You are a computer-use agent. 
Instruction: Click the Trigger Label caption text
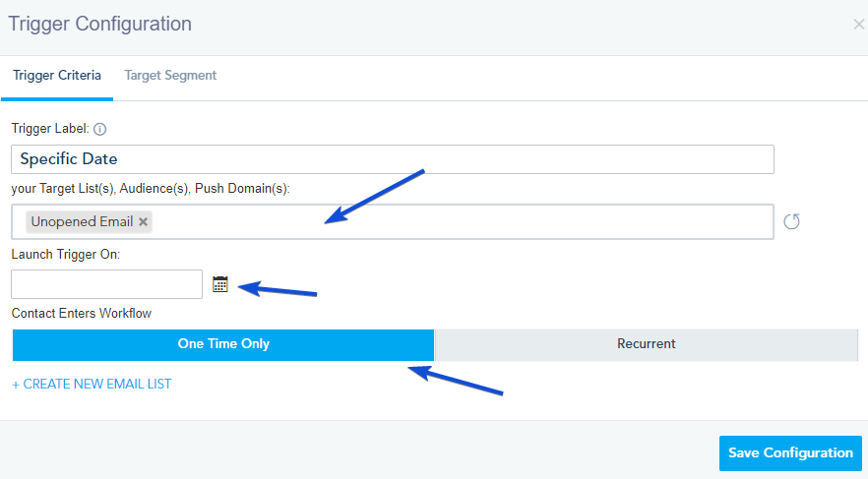50,129
